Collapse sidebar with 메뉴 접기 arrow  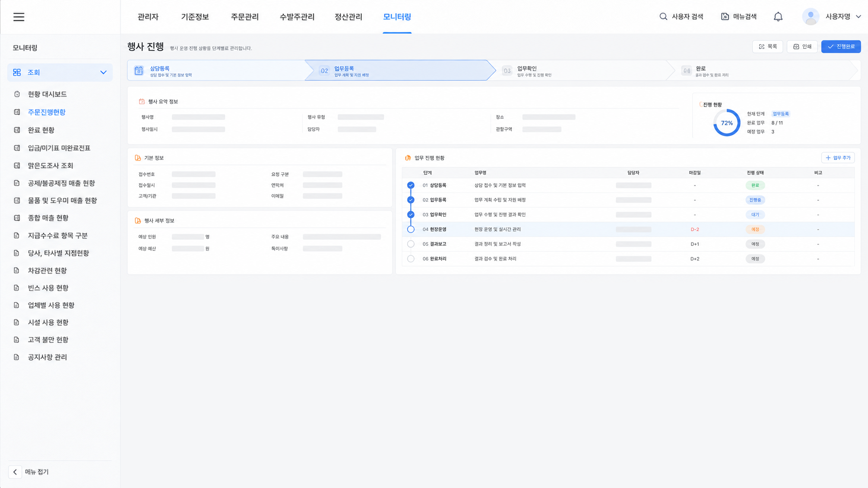15,472
